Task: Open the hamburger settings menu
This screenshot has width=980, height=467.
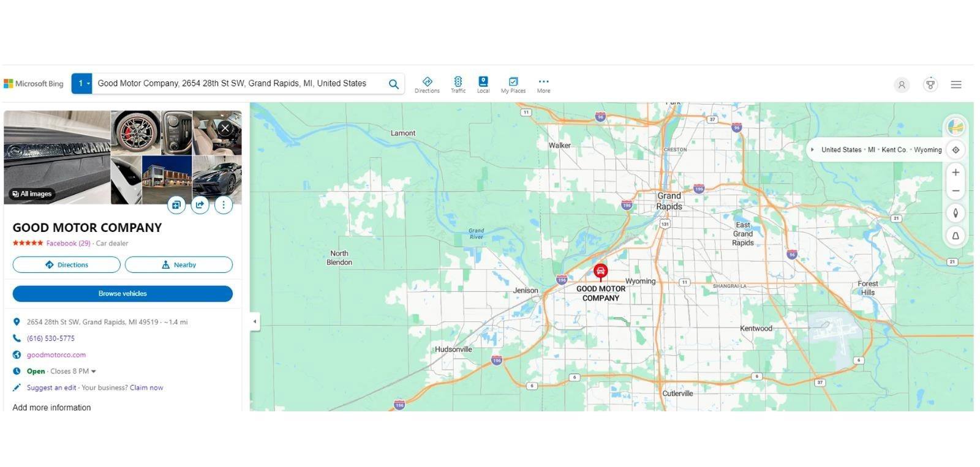Action: click(x=956, y=84)
